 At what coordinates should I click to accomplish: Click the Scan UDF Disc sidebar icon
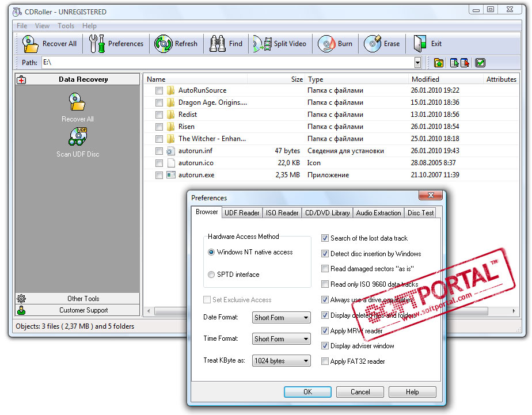[x=78, y=136]
